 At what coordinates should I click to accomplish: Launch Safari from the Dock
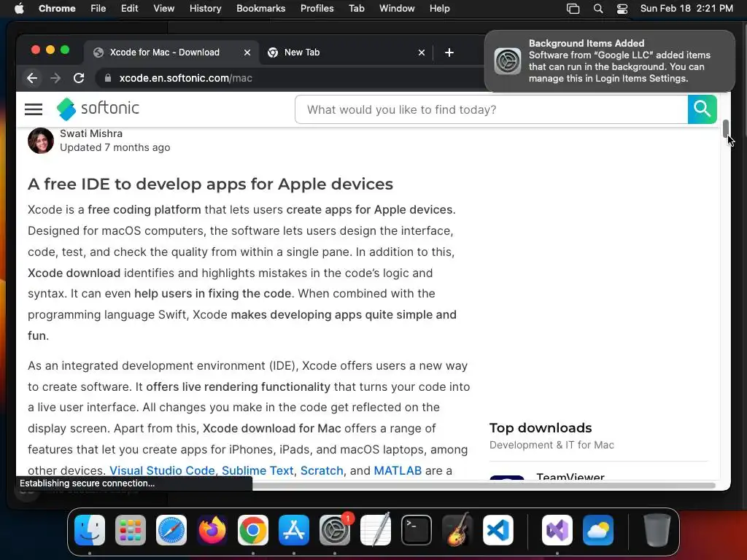coord(171,530)
